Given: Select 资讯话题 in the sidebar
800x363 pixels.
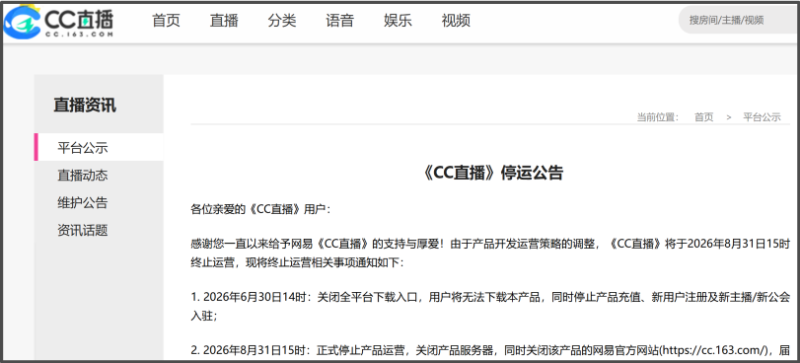Looking at the screenshot, I should coord(83,230).
